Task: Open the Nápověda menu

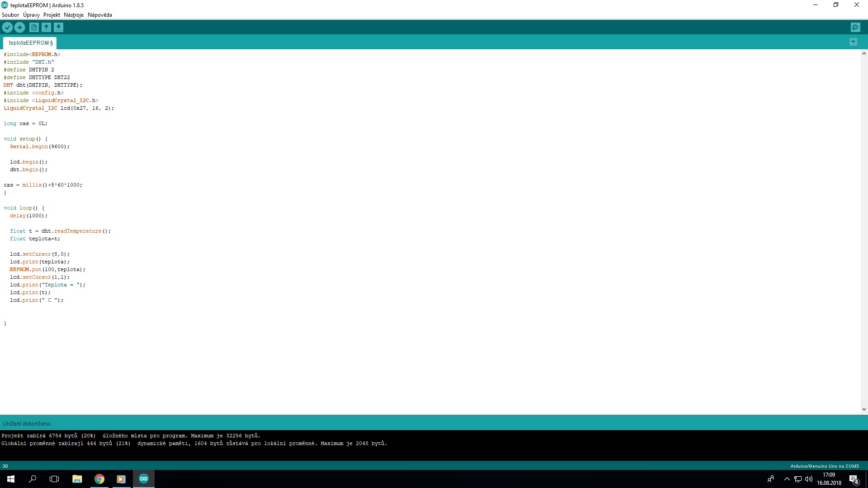Action: coord(100,15)
